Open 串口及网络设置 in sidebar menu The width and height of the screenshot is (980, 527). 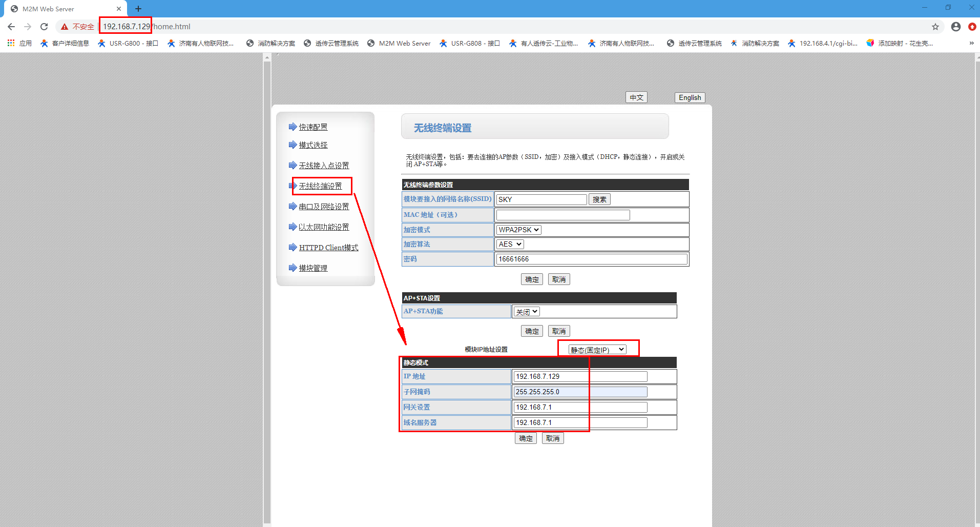[x=324, y=207]
